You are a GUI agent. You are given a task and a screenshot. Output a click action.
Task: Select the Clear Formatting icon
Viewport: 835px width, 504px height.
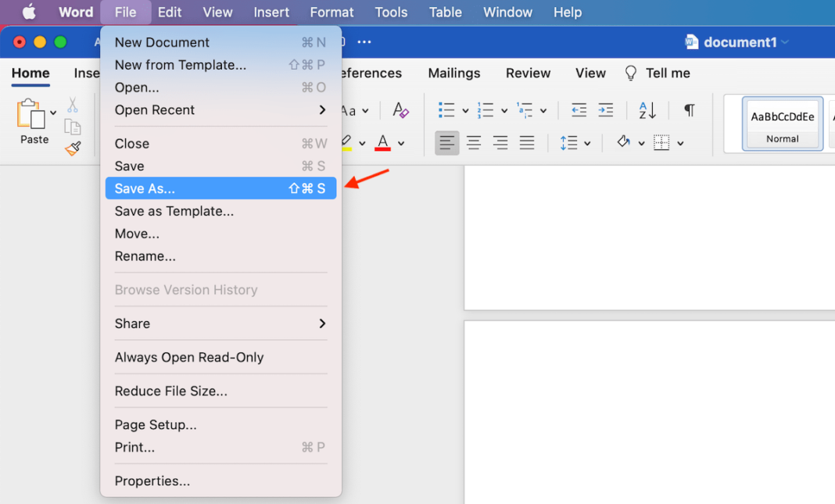400,110
